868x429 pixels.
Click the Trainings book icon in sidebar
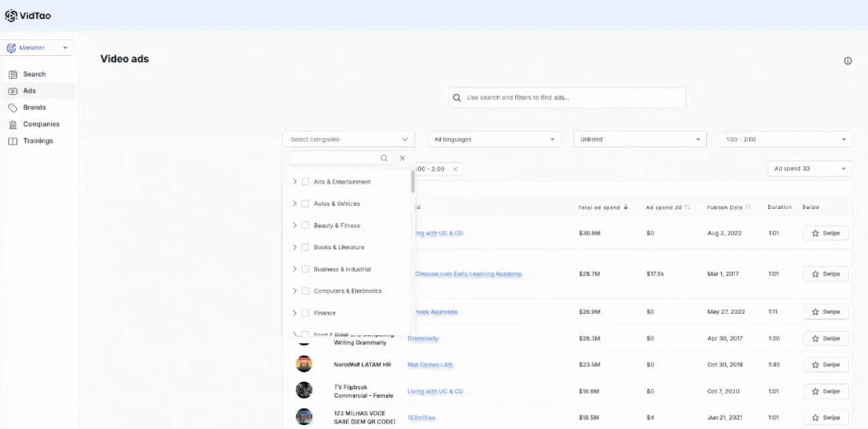13,141
